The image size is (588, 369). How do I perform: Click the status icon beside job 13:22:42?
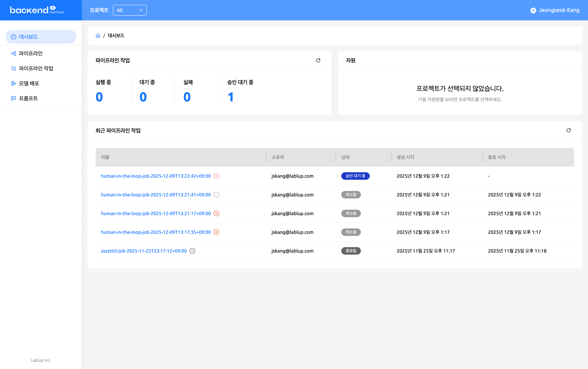pyautogui.click(x=216, y=176)
